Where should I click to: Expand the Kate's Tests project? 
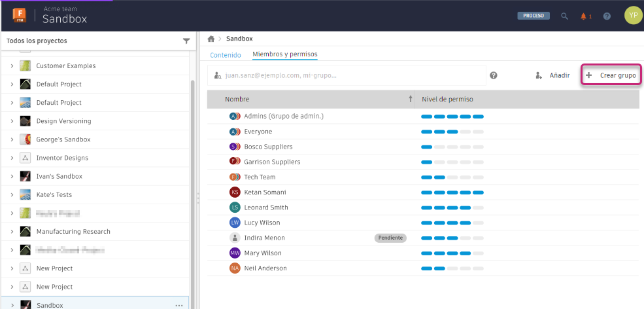[x=12, y=194]
